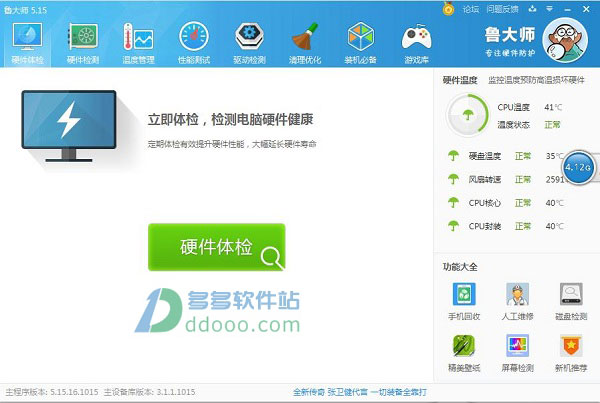
Task: Select the 硬盘温度 row umbrella icon
Action: click(x=453, y=156)
